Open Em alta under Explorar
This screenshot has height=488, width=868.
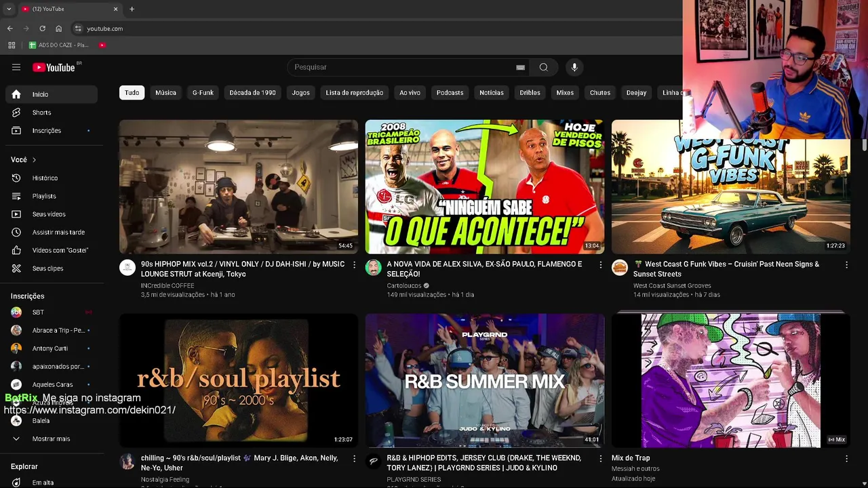(x=52, y=483)
